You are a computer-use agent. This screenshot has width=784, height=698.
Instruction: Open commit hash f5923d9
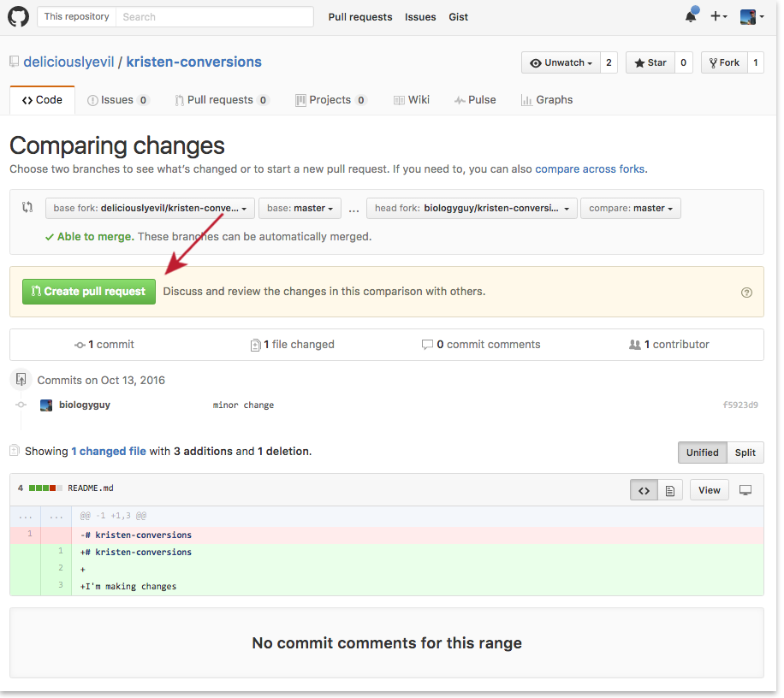click(x=740, y=405)
